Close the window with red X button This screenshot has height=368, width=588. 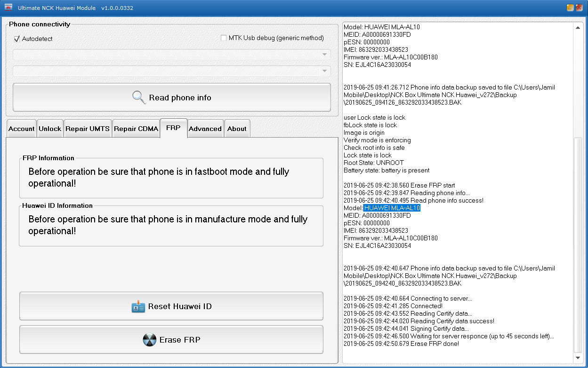click(579, 8)
